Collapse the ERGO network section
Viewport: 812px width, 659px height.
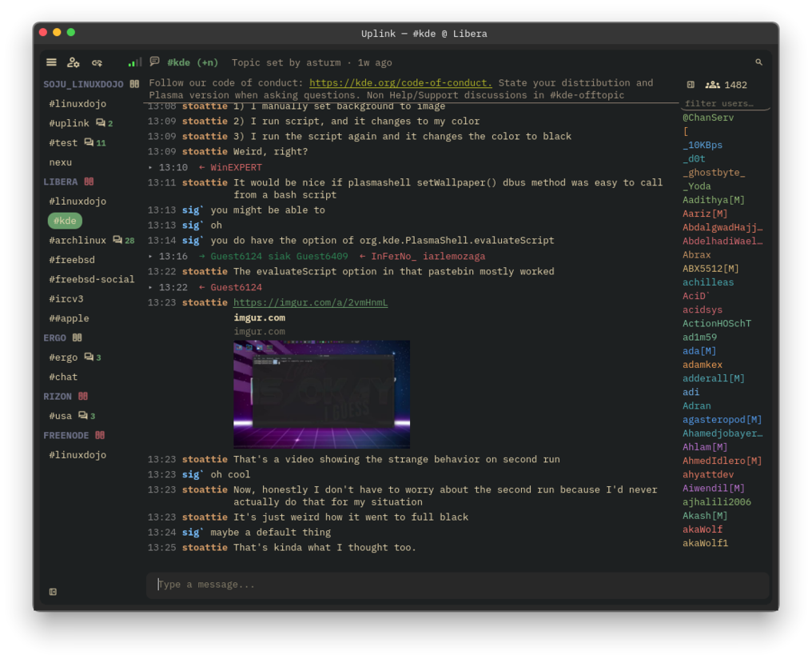click(x=55, y=337)
